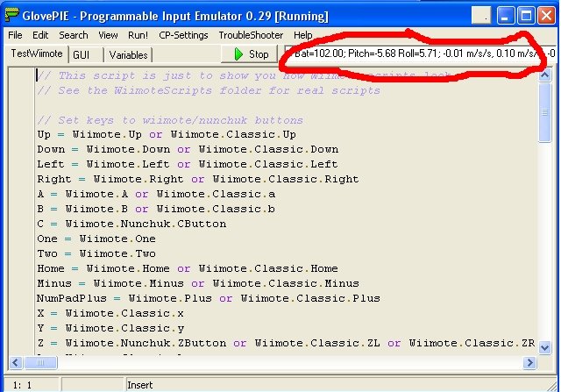The image size is (561, 392).
Task: Click the horizontal scrollbar left arrow
Action: point(16,363)
